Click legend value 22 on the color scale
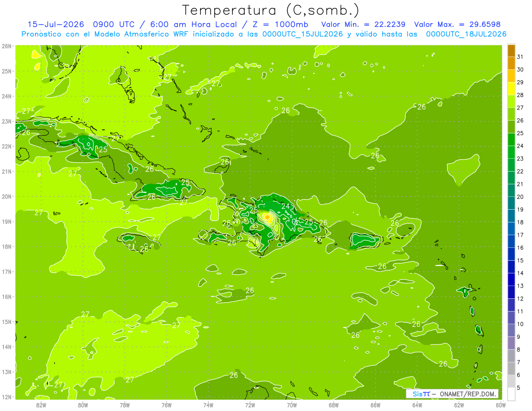The width and height of the screenshot is (532, 411). [520, 172]
